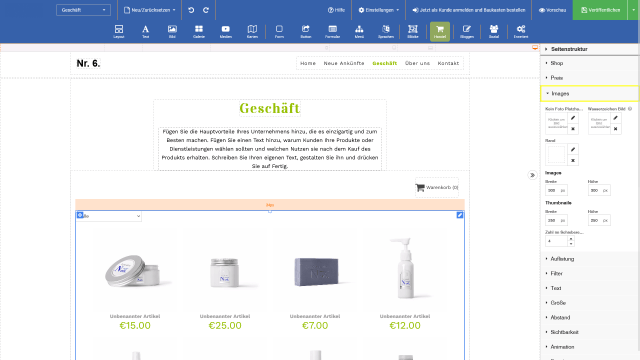The height and width of the screenshot is (360, 640).
Task: Select the Karten map tool
Action: (x=252, y=31)
